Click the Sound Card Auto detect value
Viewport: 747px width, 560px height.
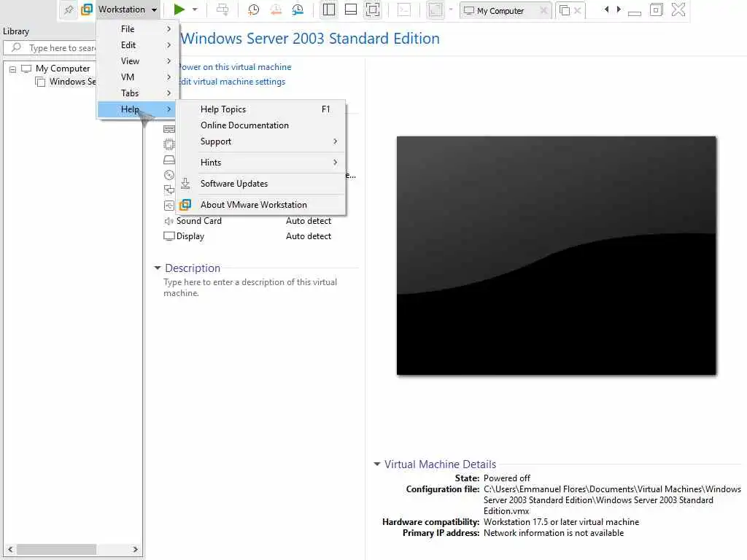[309, 221]
